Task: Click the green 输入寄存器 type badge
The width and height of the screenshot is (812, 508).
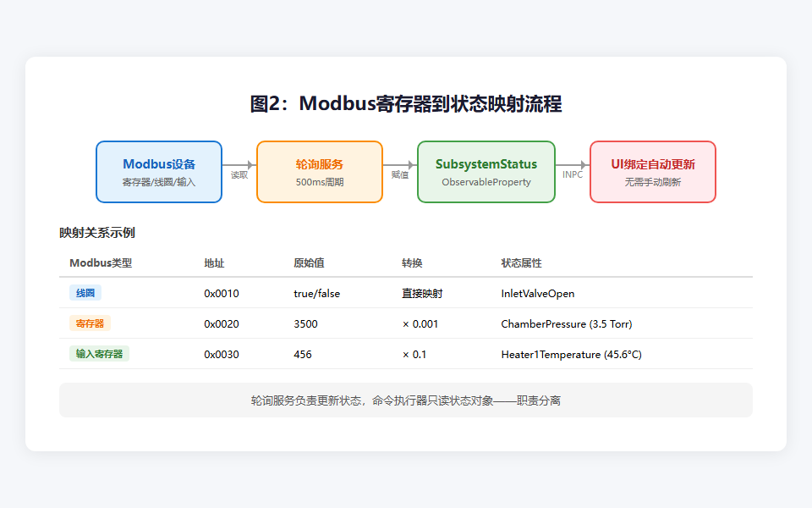Action: pyautogui.click(x=100, y=354)
